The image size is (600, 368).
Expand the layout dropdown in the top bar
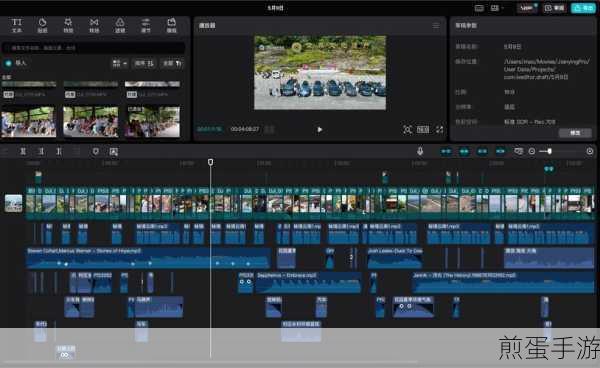coord(497,8)
